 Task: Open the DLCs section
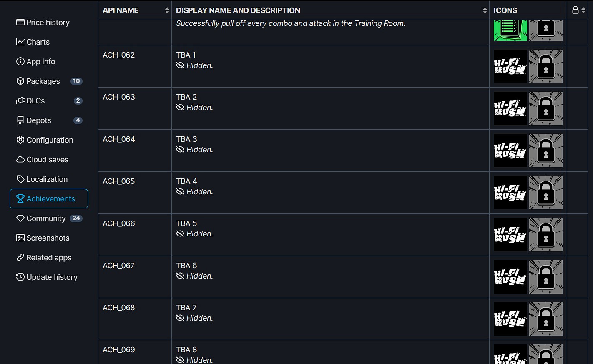(x=31, y=101)
